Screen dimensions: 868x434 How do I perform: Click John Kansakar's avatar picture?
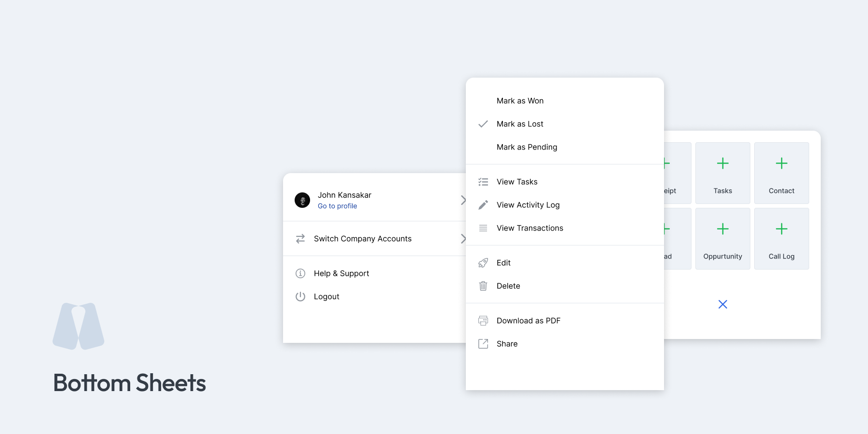coord(302,200)
